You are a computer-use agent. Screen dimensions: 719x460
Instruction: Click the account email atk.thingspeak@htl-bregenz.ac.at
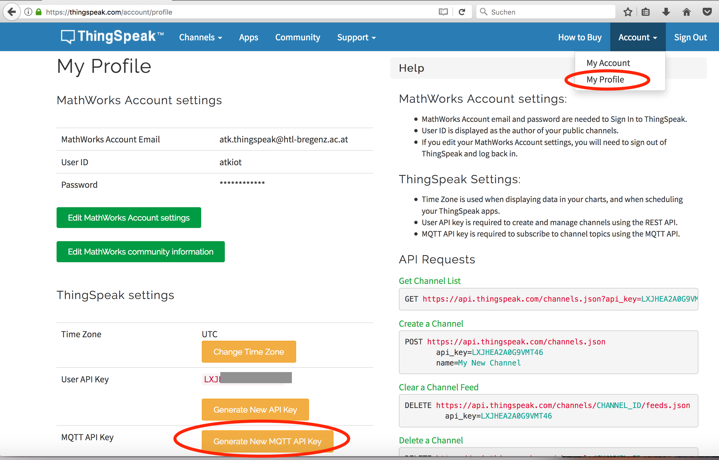(x=283, y=139)
